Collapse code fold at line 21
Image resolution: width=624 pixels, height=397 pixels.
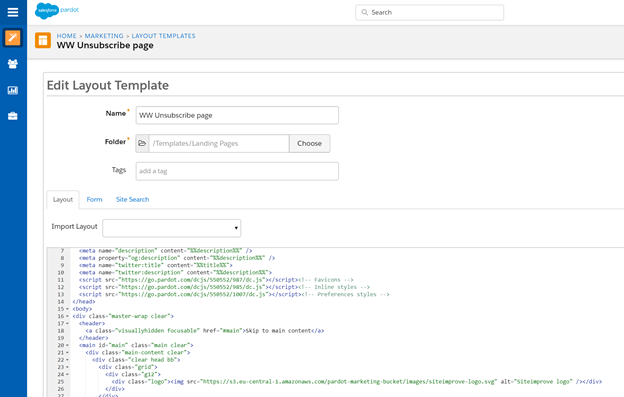tap(67, 352)
